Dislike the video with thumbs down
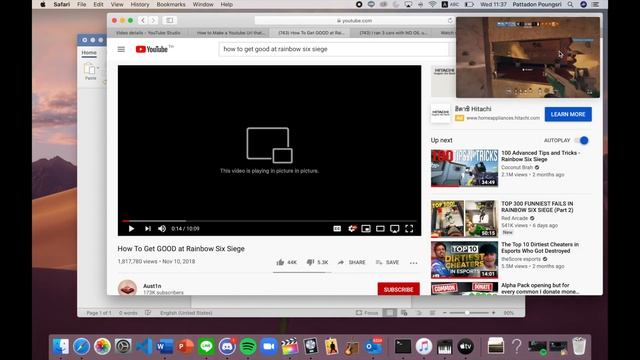This screenshot has width=640, height=360. tap(317, 262)
